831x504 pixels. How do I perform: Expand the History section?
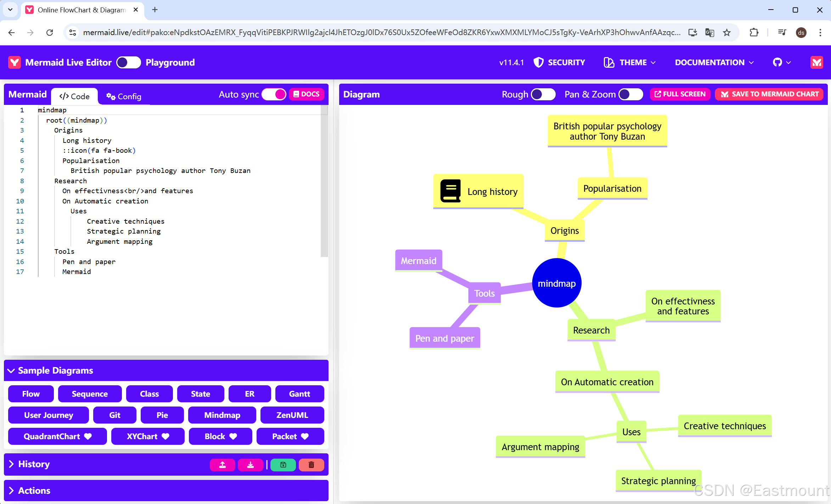pos(34,464)
